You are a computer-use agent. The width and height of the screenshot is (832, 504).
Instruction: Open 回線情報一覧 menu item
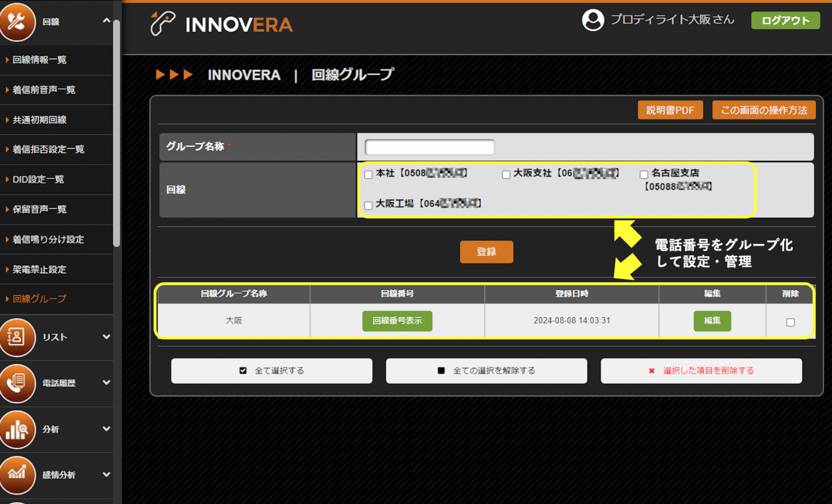pyautogui.click(x=56, y=60)
